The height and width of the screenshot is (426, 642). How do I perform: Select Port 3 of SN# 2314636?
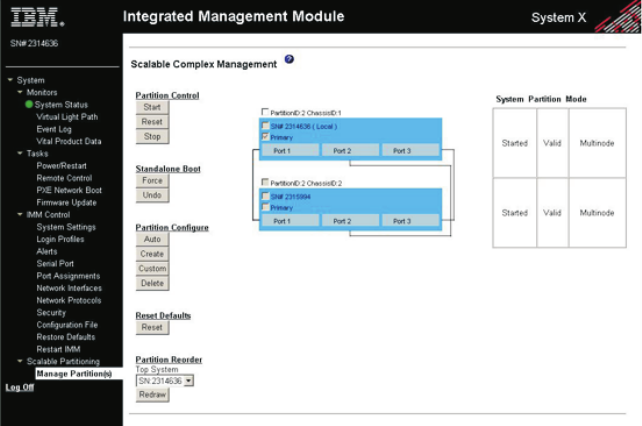click(410, 151)
